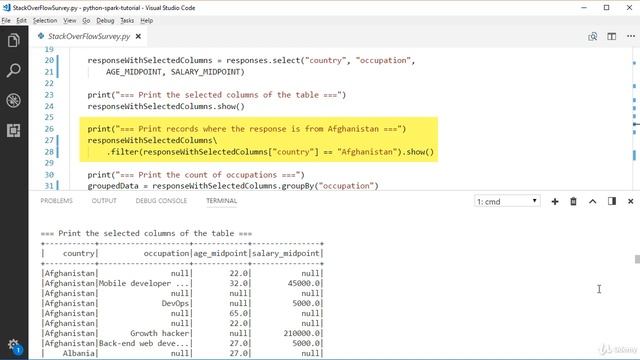Click the terminal vertical scrollbar thumb
This screenshot has height=360, width=640.
(637, 259)
